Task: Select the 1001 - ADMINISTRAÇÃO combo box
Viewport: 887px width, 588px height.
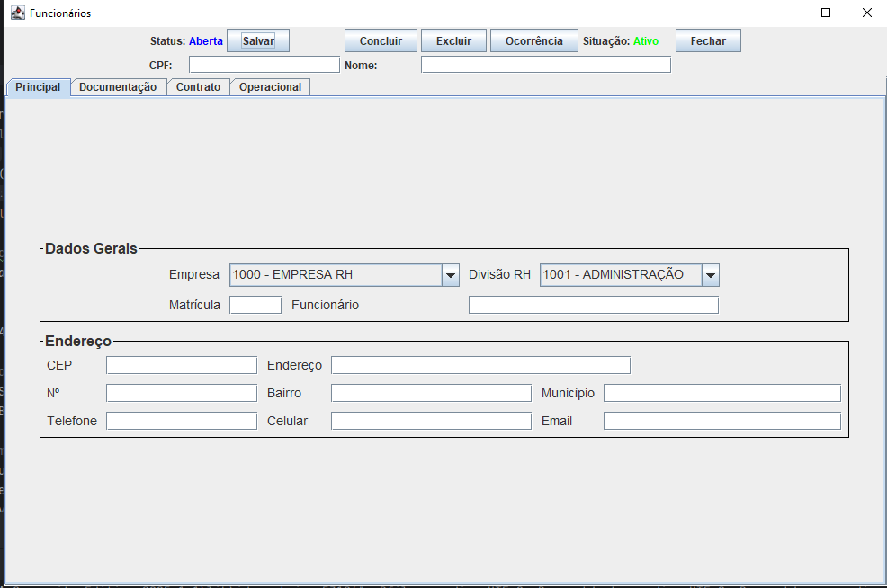Action: pyautogui.click(x=630, y=275)
